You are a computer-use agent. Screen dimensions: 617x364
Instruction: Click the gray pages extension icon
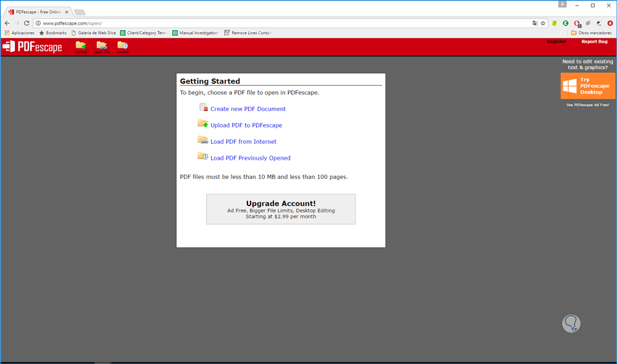[x=588, y=23]
